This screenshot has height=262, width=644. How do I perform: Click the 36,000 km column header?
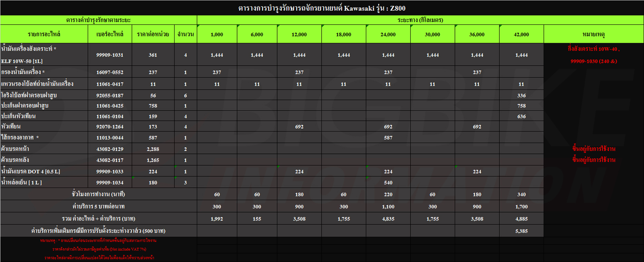(477, 34)
